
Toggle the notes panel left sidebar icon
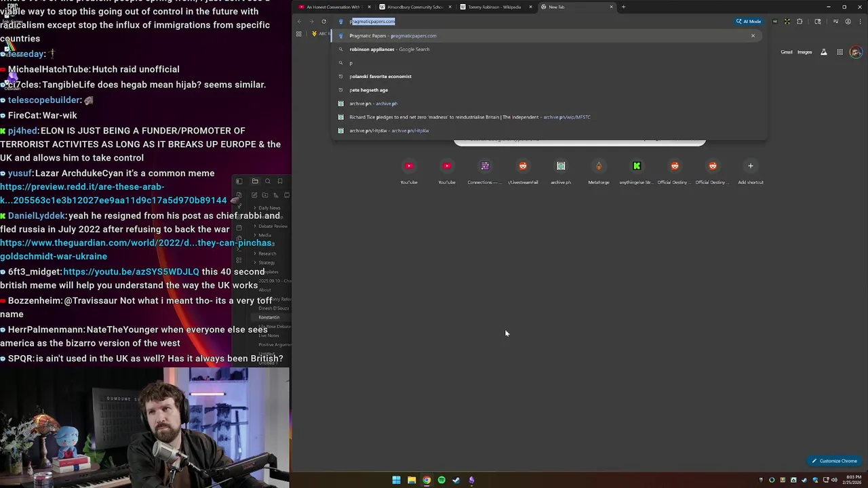pyautogui.click(x=239, y=181)
